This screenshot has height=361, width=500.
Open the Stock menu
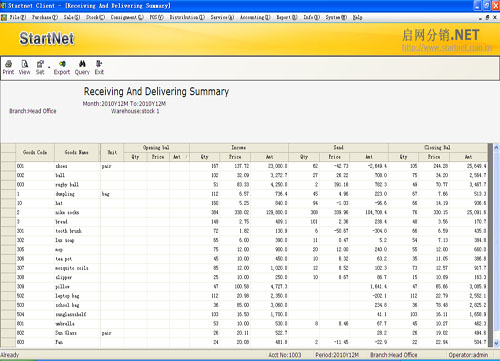(95, 17)
